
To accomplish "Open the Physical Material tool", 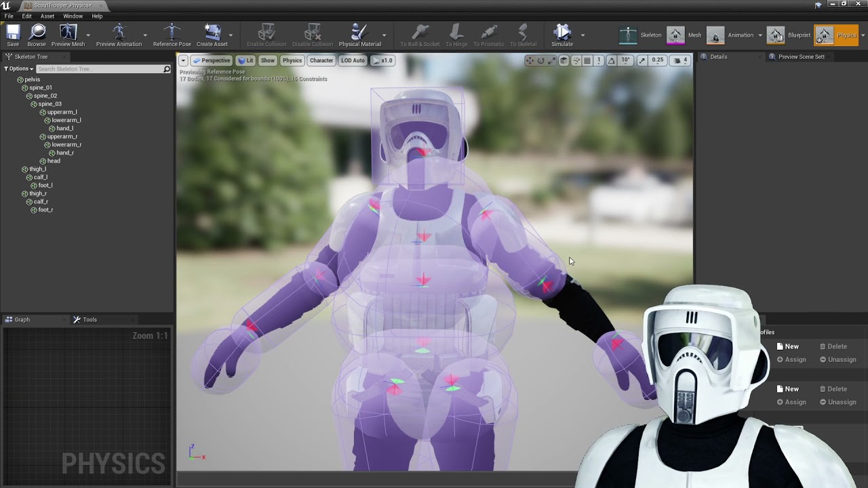I will (x=359, y=35).
